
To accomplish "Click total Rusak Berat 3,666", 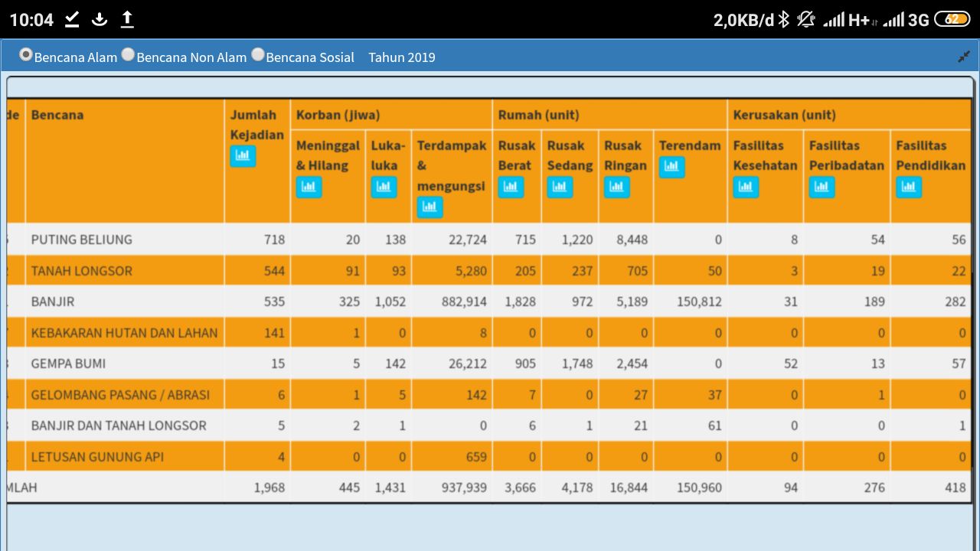I will coord(521,487).
